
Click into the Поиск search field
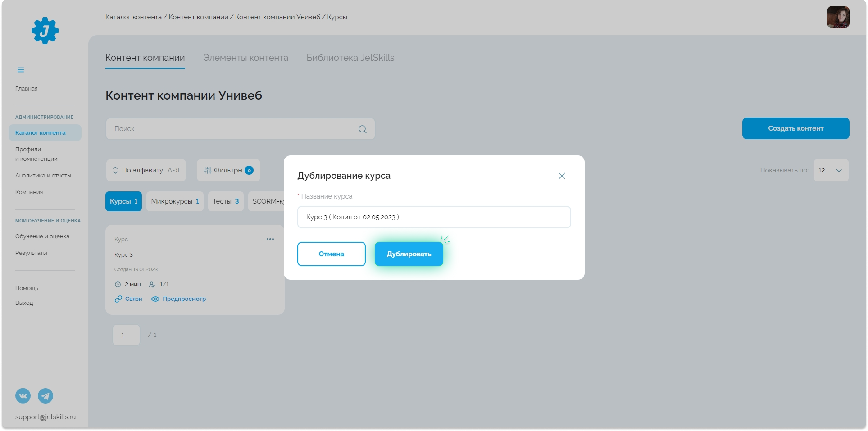(x=240, y=129)
